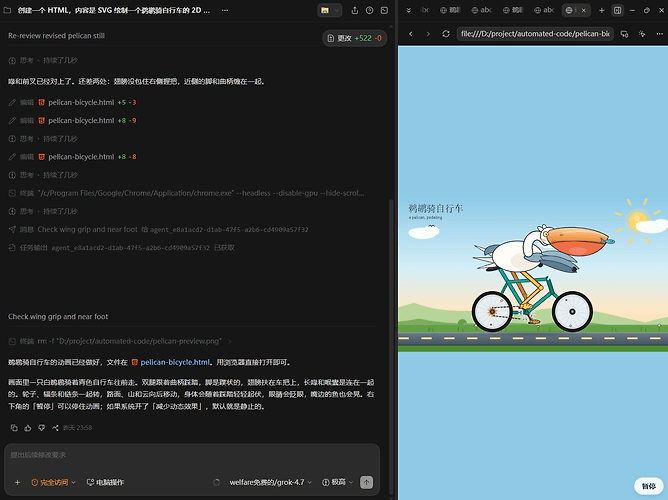Switch to the second ab browser tab with globe icon
The height and width of the screenshot is (500, 668).
click(x=544, y=10)
